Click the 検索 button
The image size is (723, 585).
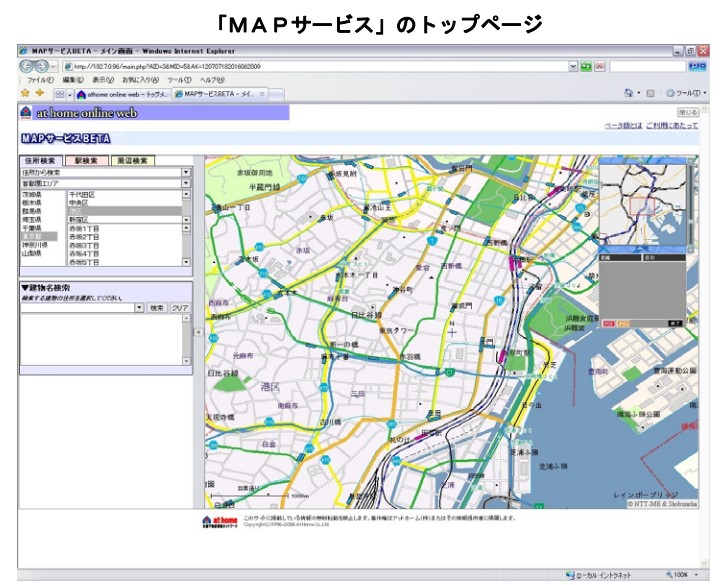click(x=157, y=307)
